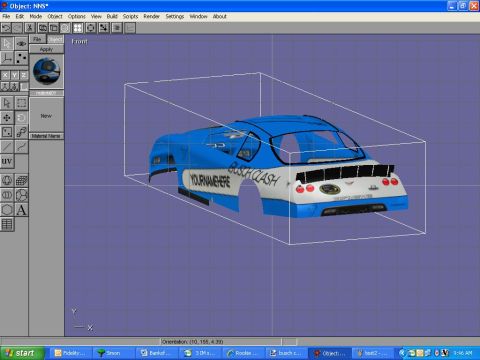Add a cylinder primitive
Viewport: 480px width, 360px height.
(7, 195)
